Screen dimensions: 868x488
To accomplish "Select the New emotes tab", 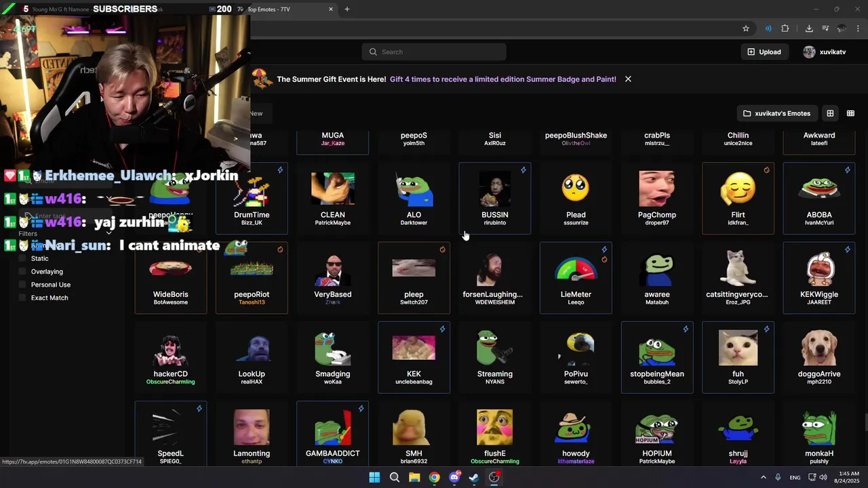I will [256, 113].
